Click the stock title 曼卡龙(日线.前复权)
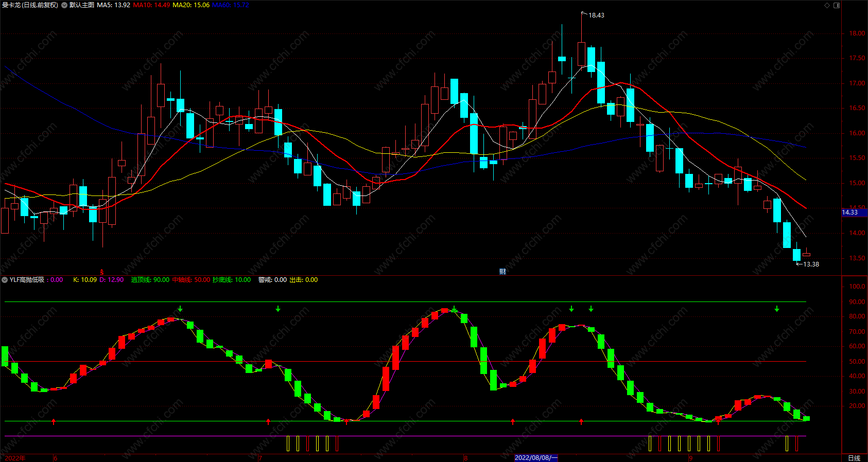Screen dimensions: 868x462 pos(30,5)
